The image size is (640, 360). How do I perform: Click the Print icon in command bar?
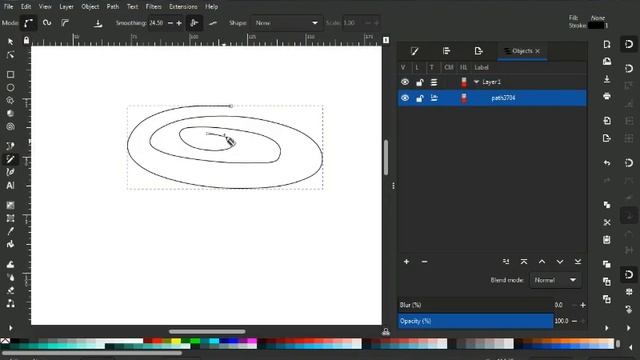coord(607,96)
